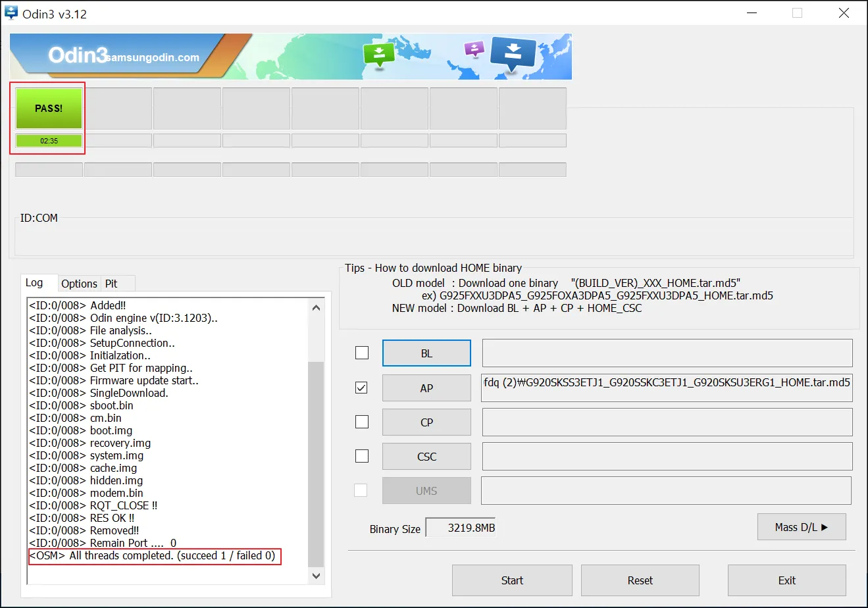Click the samsungodin.com banner text

tap(152, 57)
